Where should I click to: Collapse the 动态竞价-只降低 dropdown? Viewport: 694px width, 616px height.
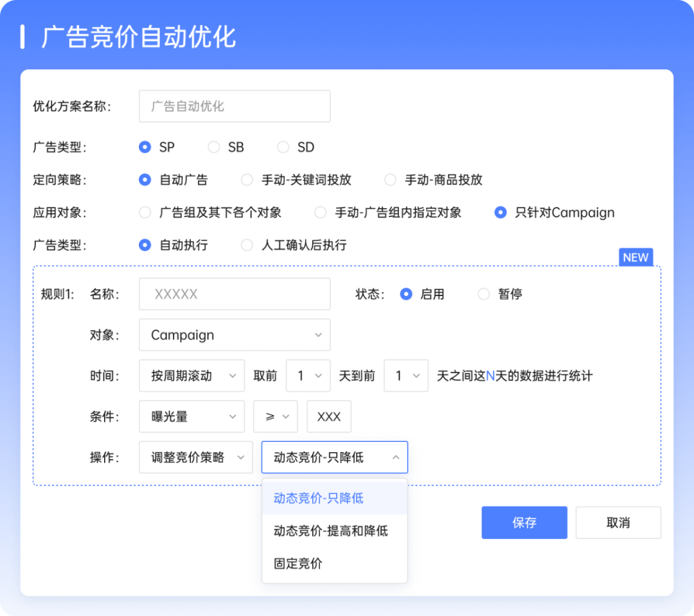coord(334,457)
